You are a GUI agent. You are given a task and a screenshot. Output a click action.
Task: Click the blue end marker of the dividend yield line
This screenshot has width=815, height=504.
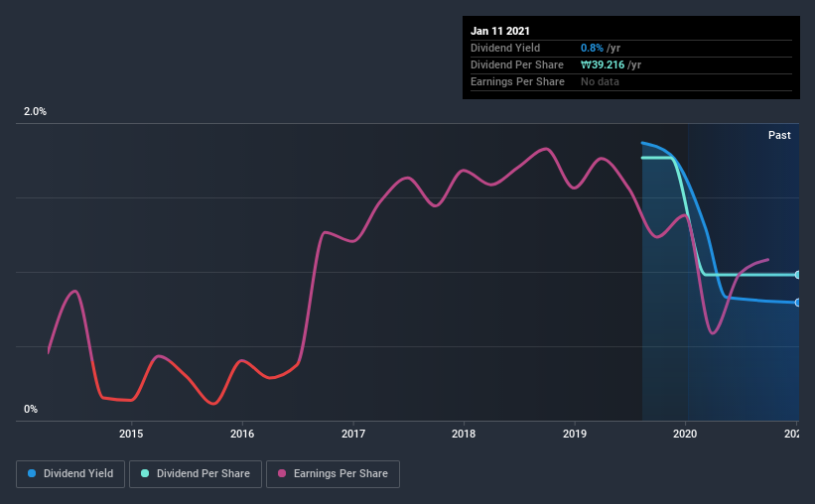tap(797, 303)
